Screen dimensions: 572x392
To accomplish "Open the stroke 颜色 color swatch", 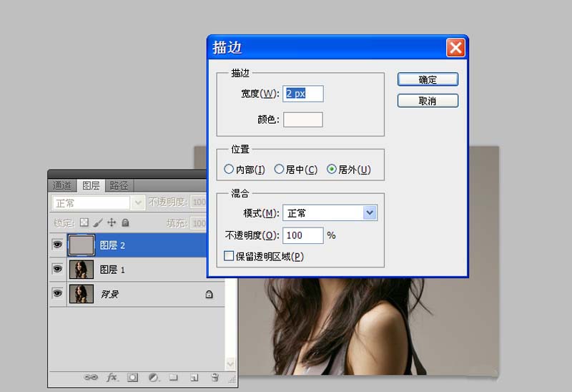I will pos(302,119).
